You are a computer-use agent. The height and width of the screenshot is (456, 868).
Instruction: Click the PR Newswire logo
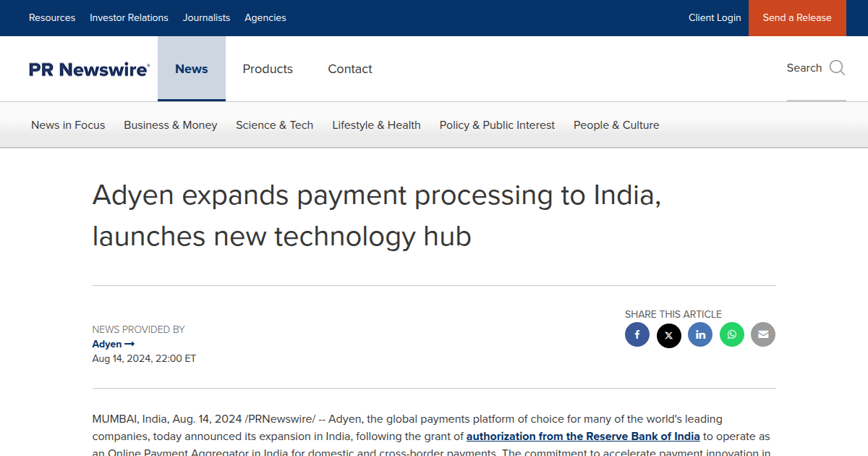88,69
